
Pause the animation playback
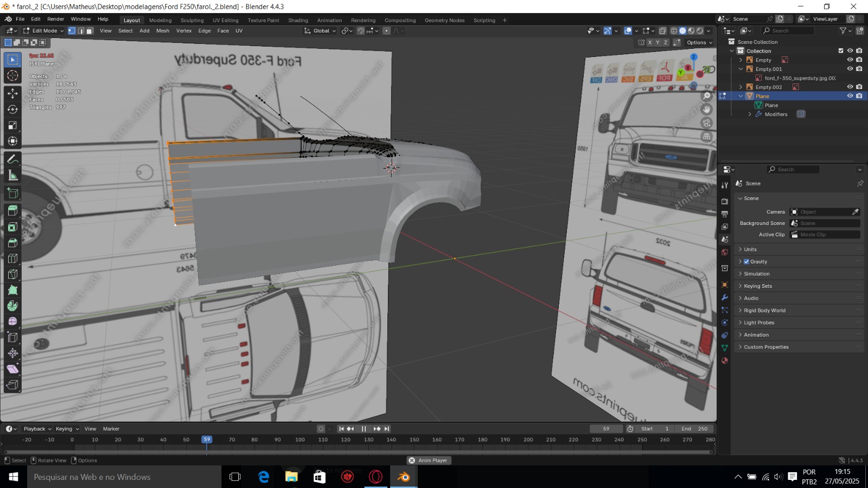point(364,429)
